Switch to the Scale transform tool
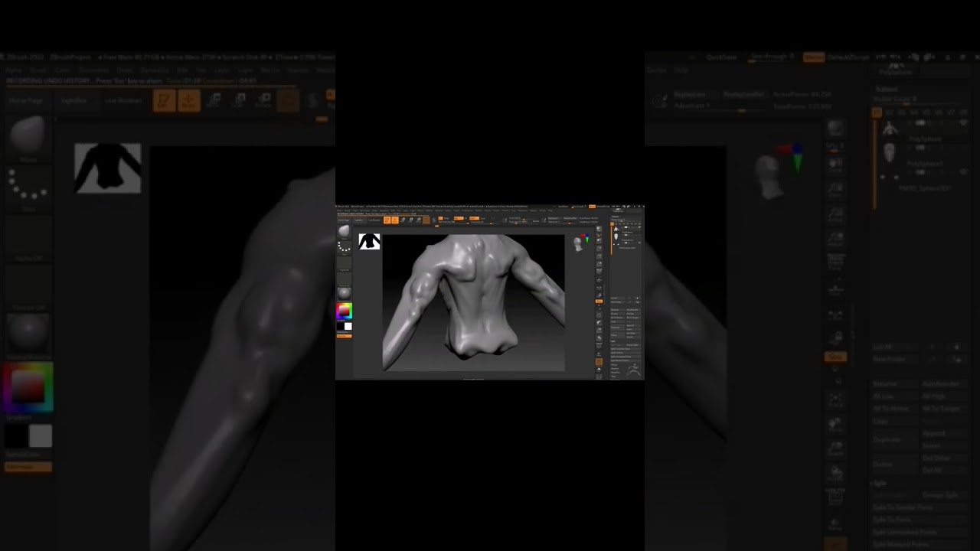980x551 pixels. click(411, 220)
